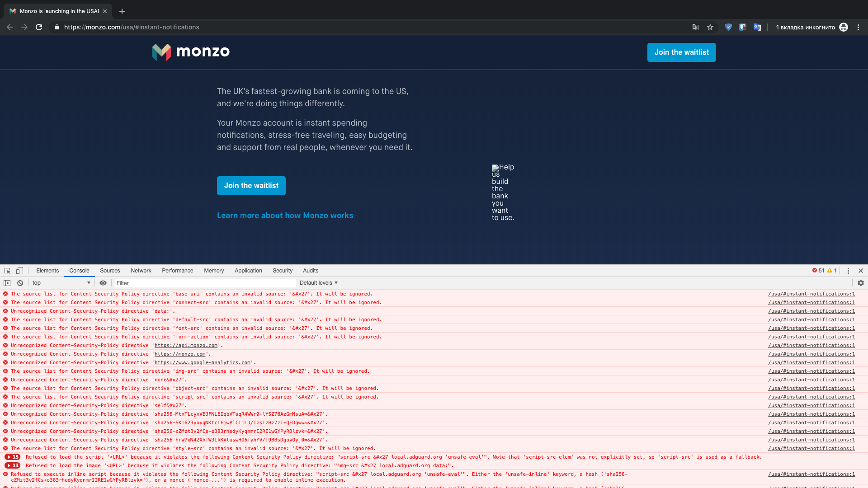Open 'Learn more about how Monzo works'
The width and height of the screenshot is (868, 488).
[x=285, y=216]
